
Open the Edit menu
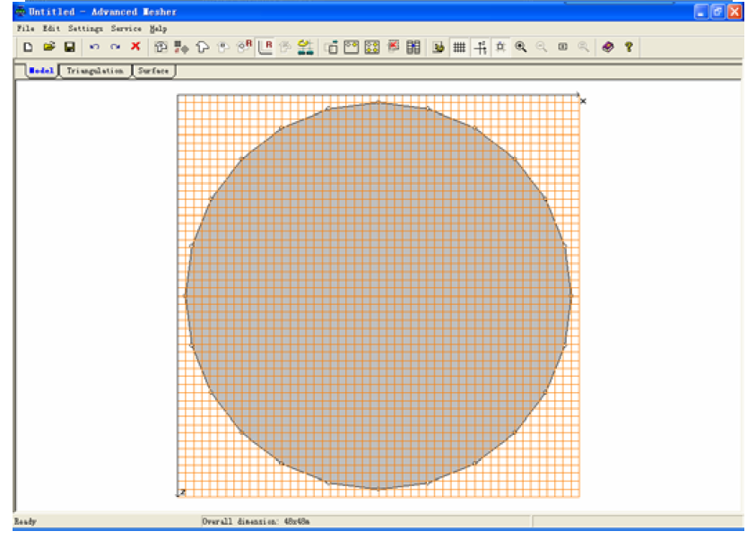50,29
